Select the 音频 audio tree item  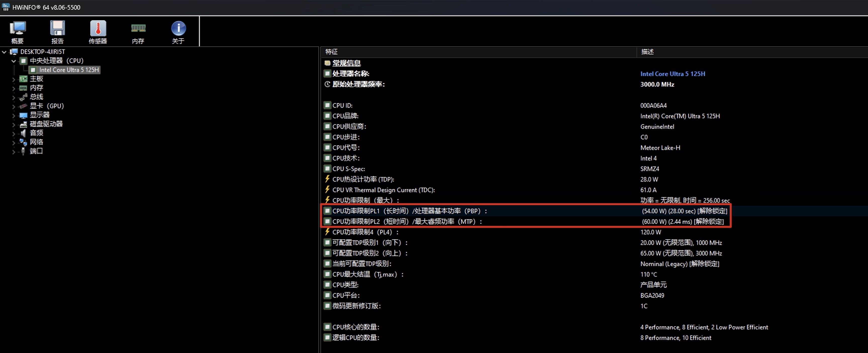click(36, 133)
